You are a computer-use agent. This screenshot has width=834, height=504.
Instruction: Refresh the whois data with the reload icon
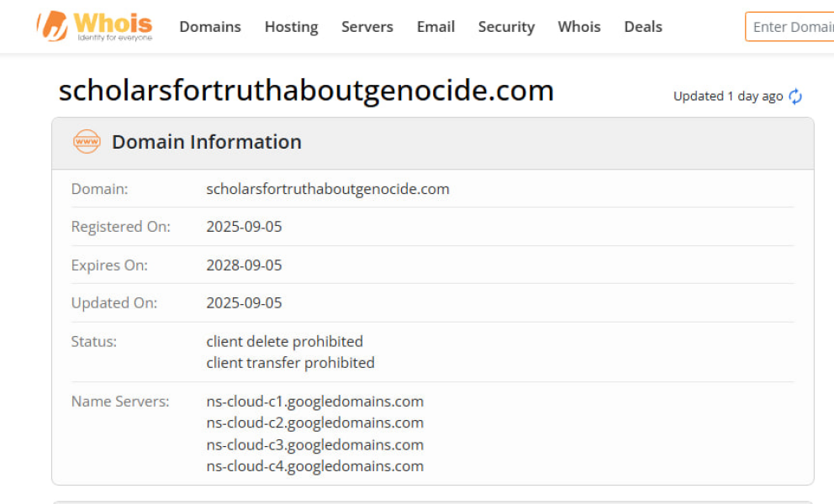(x=795, y=97)
